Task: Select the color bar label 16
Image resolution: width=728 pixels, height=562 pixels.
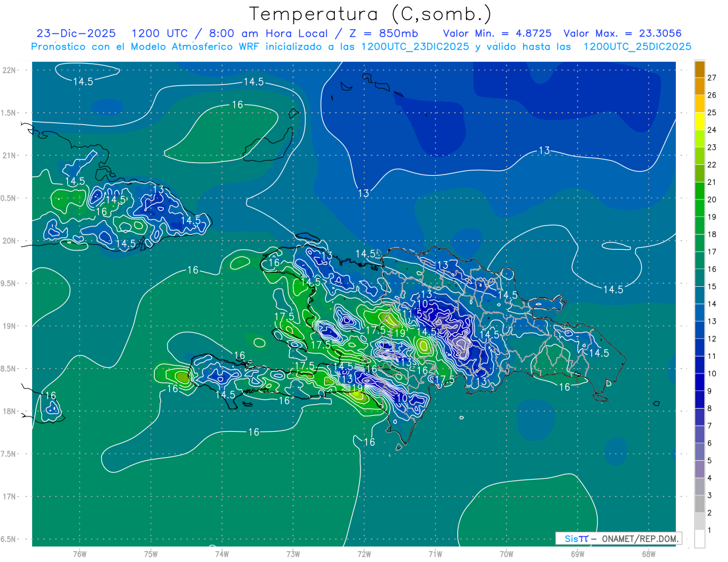Action: pyautogui.click(x=712, y=269)
